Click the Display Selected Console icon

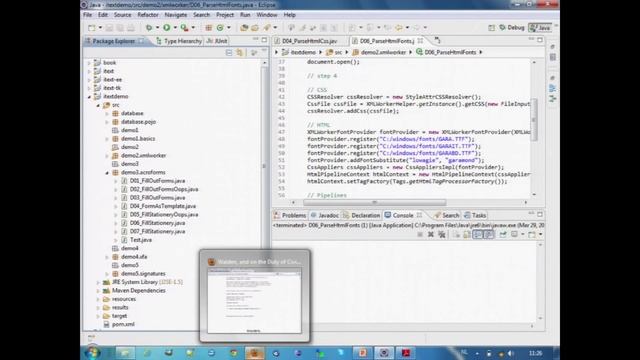[x=514, y=234]
